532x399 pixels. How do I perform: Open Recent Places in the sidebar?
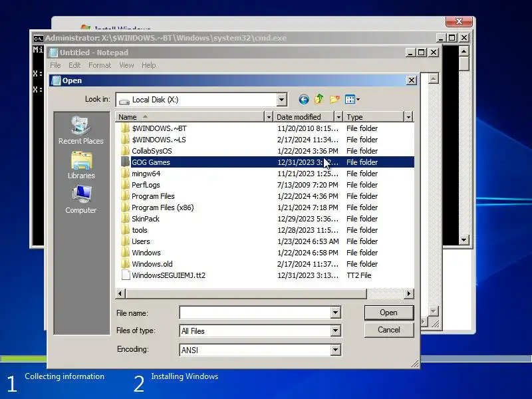point(80,130)
